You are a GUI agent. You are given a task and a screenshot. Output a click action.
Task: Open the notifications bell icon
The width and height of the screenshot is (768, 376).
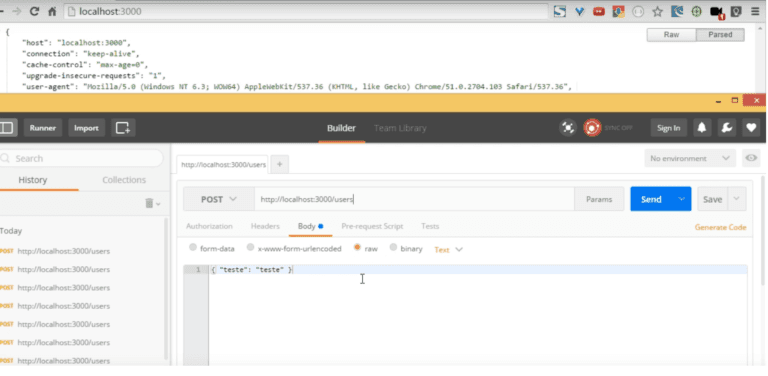pos(702,128)
